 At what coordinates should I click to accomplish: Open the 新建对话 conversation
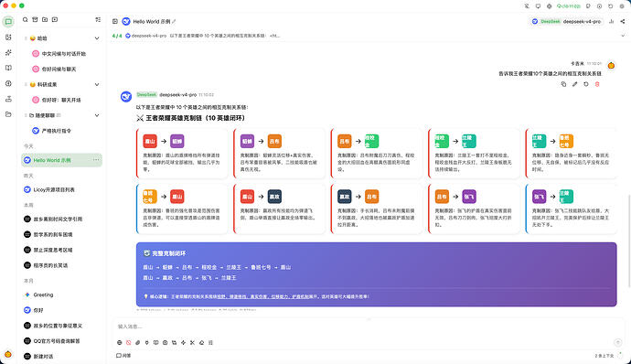(x=61, y=356)
